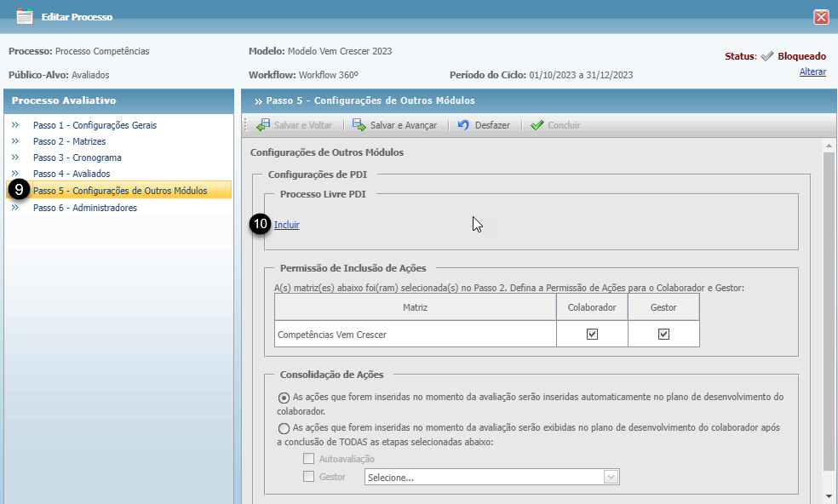838x504 pixels.
Task: Open Passo 4 - Avaliados
Action: tap(72, 174)
